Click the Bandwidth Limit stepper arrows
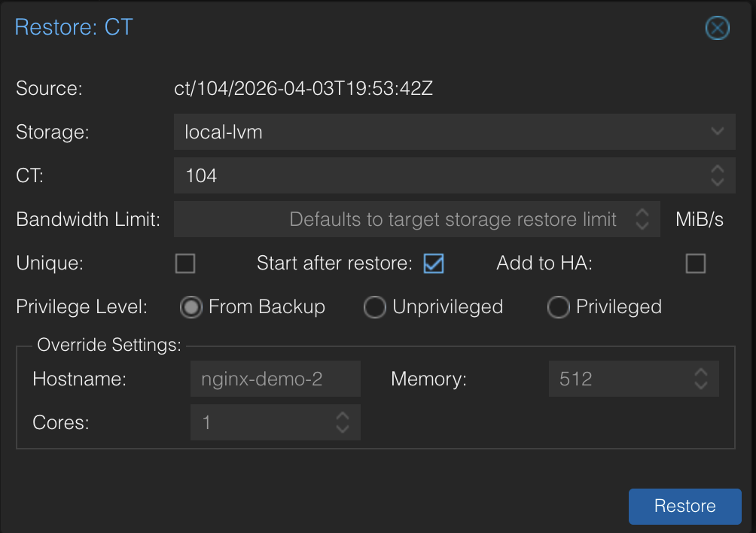Viewport: 756px width, 533px height. 642,219
